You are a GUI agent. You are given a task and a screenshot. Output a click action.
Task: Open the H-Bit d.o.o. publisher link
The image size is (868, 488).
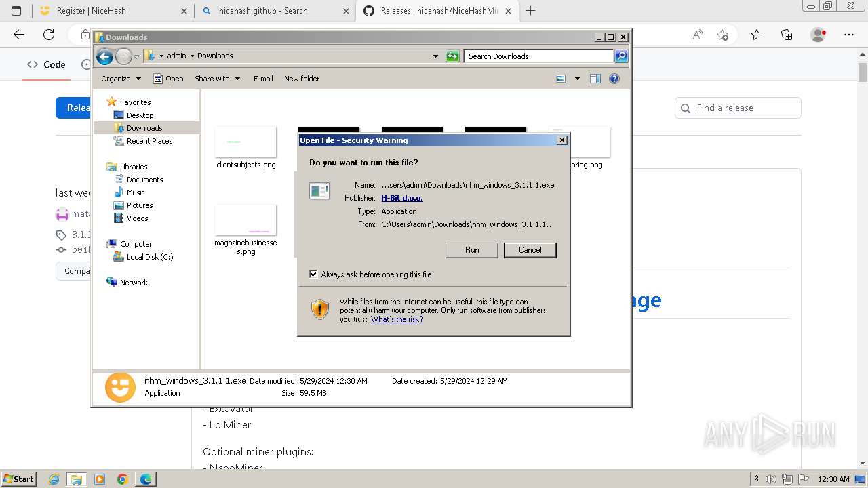coord(401,198)
